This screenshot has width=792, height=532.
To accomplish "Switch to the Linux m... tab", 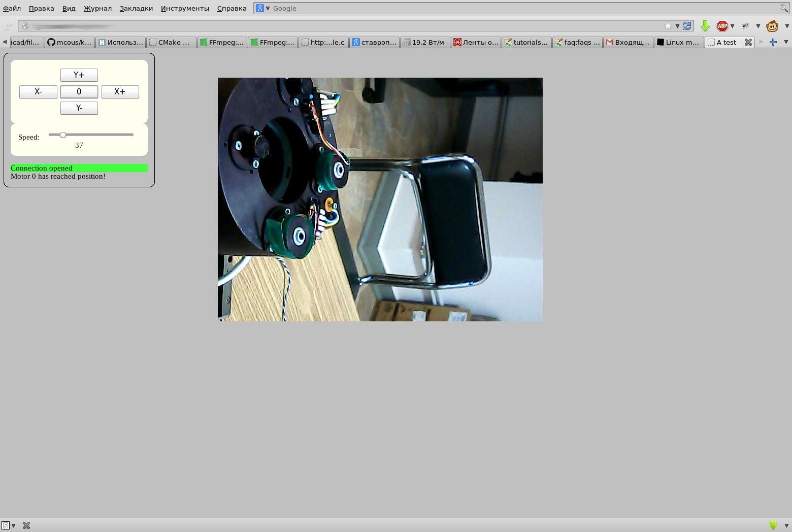I will coord(678,42).
